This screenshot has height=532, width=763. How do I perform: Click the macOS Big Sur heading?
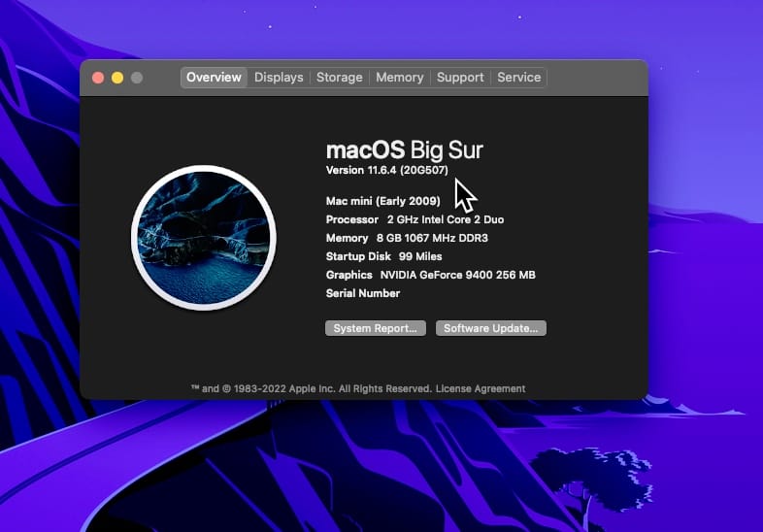point(405,150)
